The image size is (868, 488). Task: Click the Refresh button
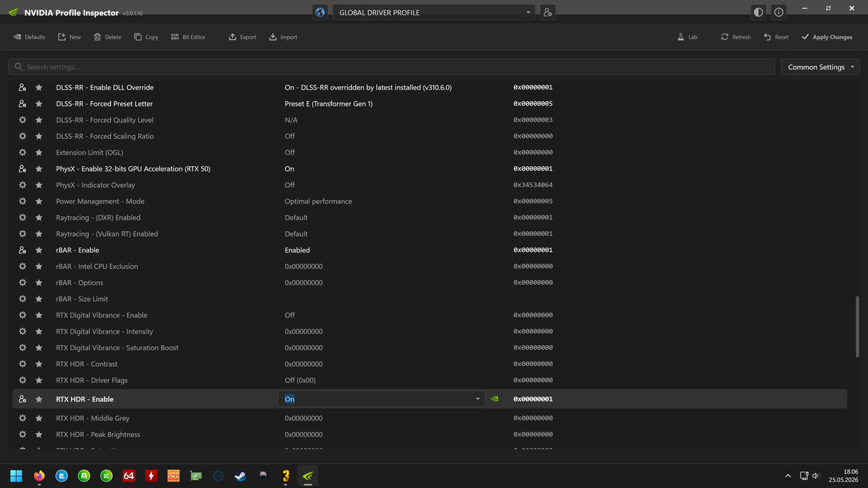point(736,37)
